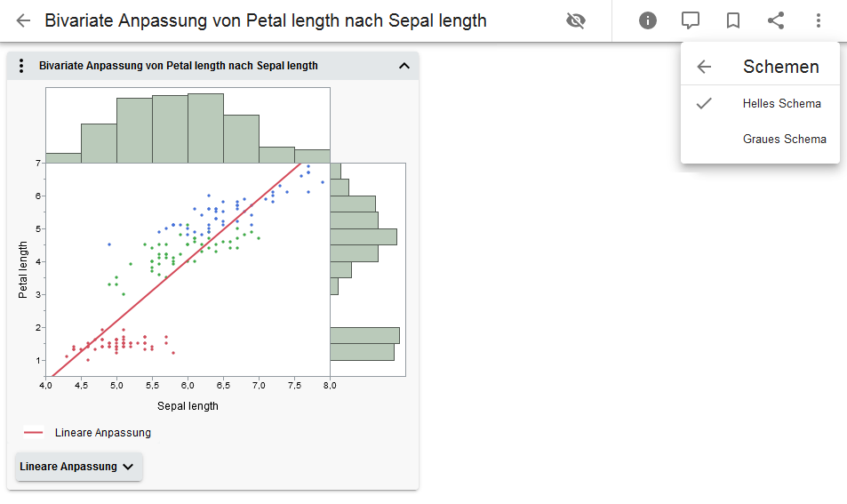Open the header three-dot overflow menu

click(819, 20)
